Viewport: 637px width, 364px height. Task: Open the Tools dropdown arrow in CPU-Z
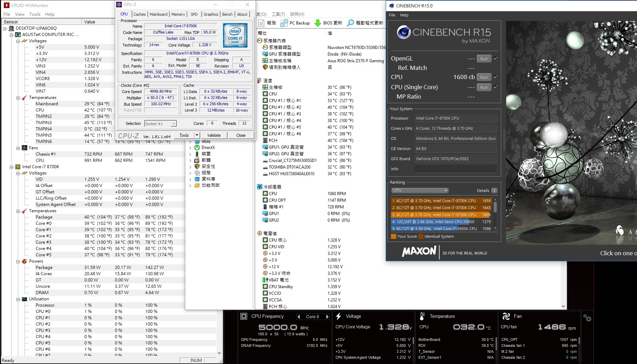tap(197, 135)
